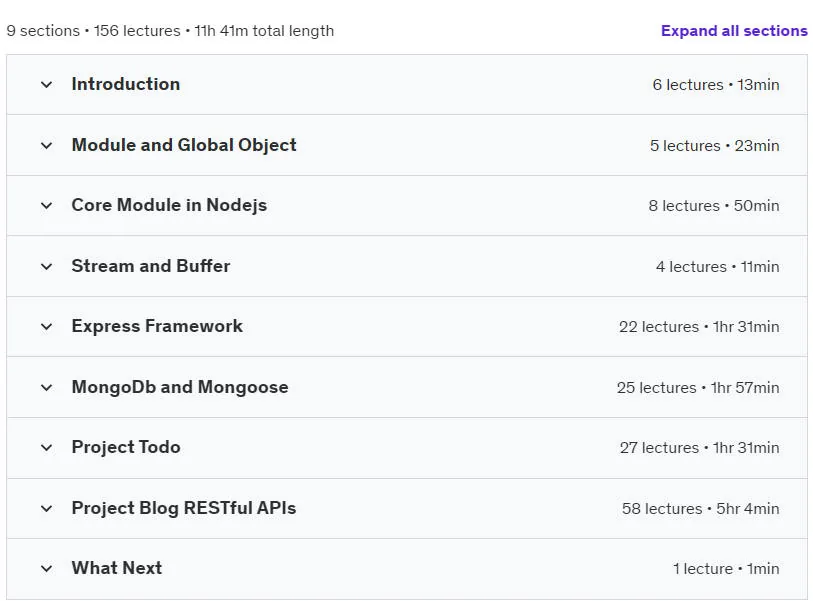Viewport: 813px width, 601px height.
Task: Expand MongoDb and Mongoose chevron
Action: [x=47, y=387]
